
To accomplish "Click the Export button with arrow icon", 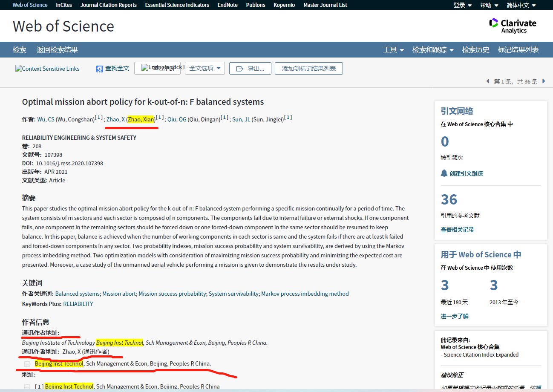I will (250, 69).
